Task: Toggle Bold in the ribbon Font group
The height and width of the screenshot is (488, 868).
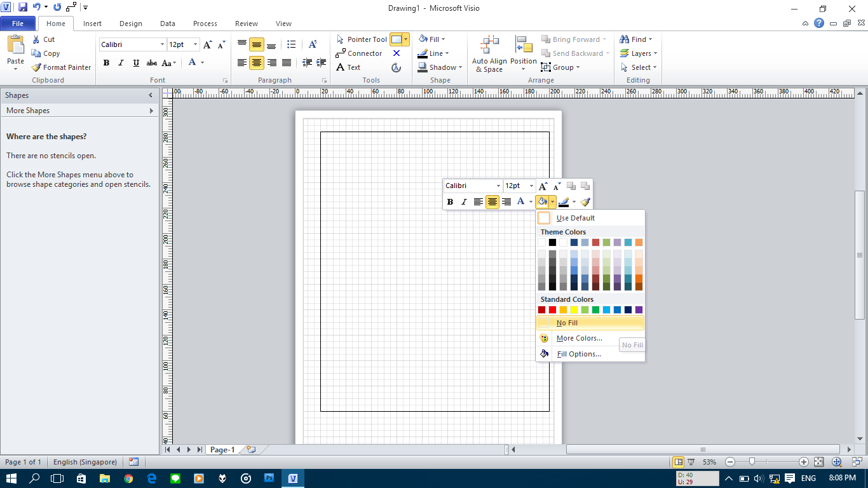Action: click(x=106, y=63)
